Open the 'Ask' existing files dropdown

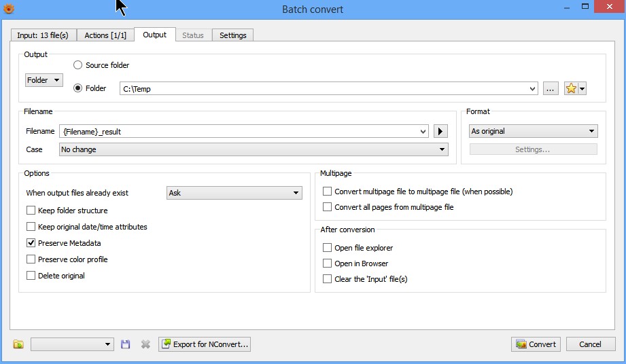[x=234, y=193]
